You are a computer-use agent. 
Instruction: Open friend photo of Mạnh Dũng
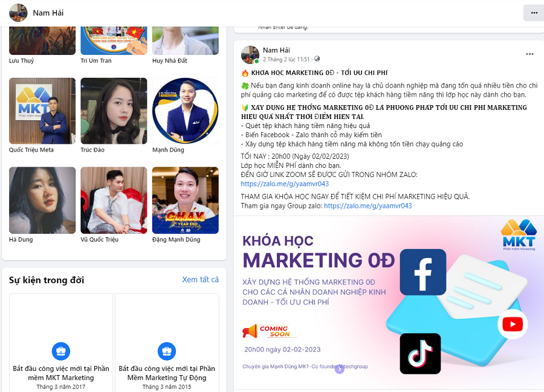[186, 111]
